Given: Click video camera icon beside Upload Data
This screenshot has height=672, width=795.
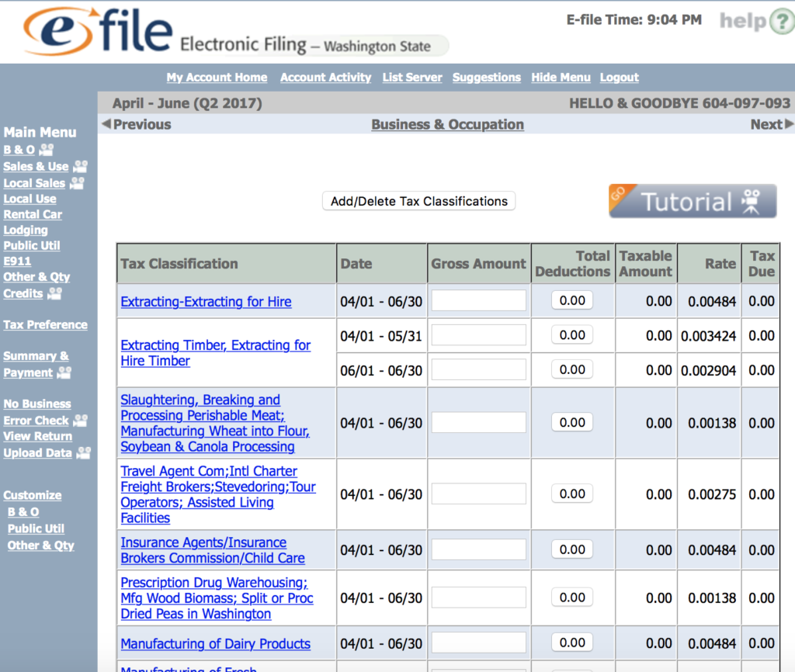Looking at the screenshot, I should tap(83, 453).
